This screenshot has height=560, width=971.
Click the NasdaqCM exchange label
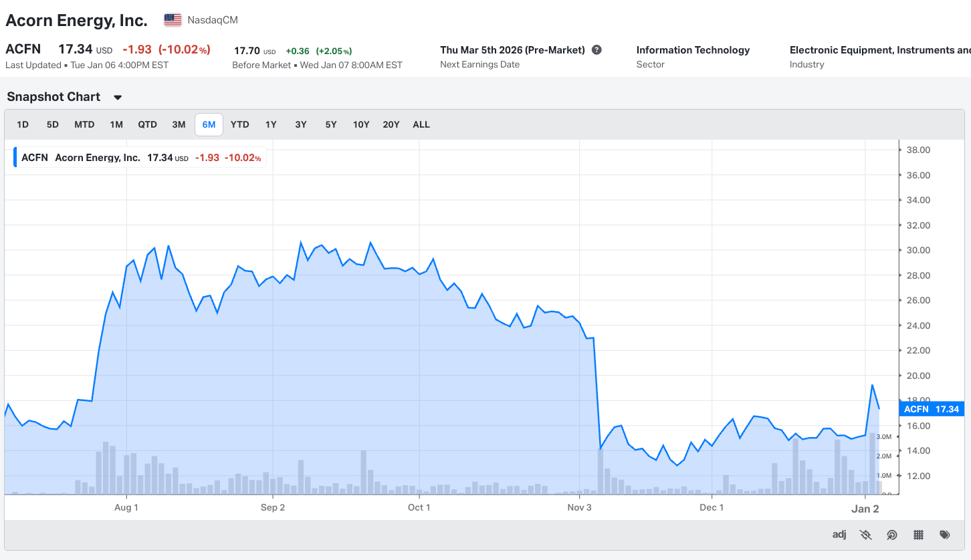(213, 20)
